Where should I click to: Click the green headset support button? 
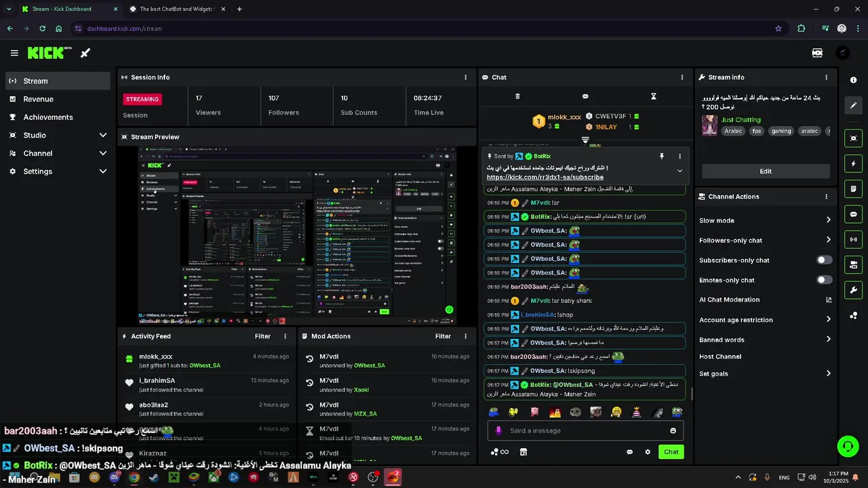pos(848,446)
